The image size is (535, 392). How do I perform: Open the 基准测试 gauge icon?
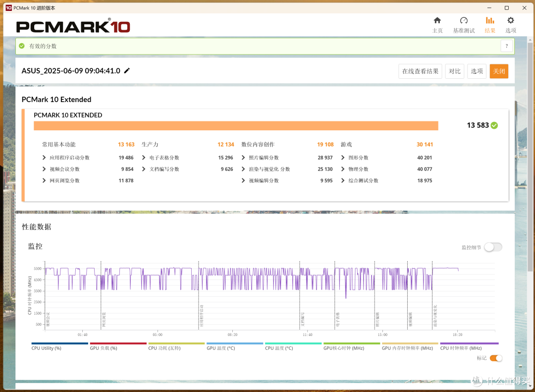coord(463,20)
